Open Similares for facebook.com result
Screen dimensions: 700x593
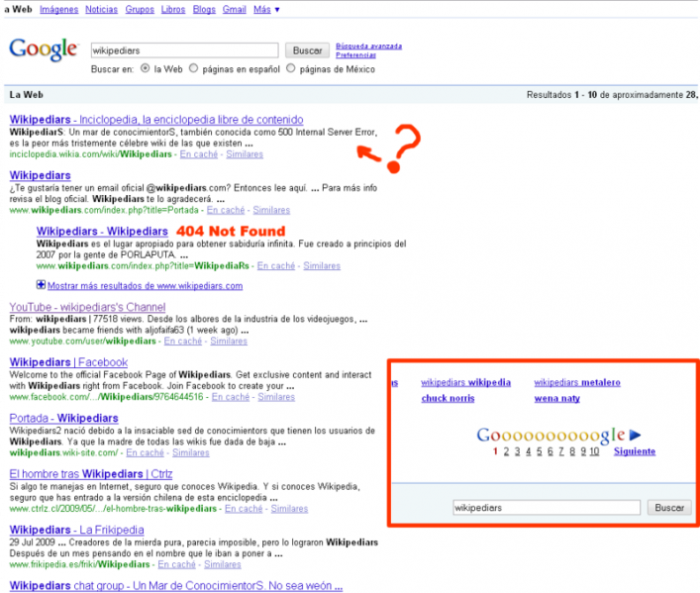tap(276, 397)
